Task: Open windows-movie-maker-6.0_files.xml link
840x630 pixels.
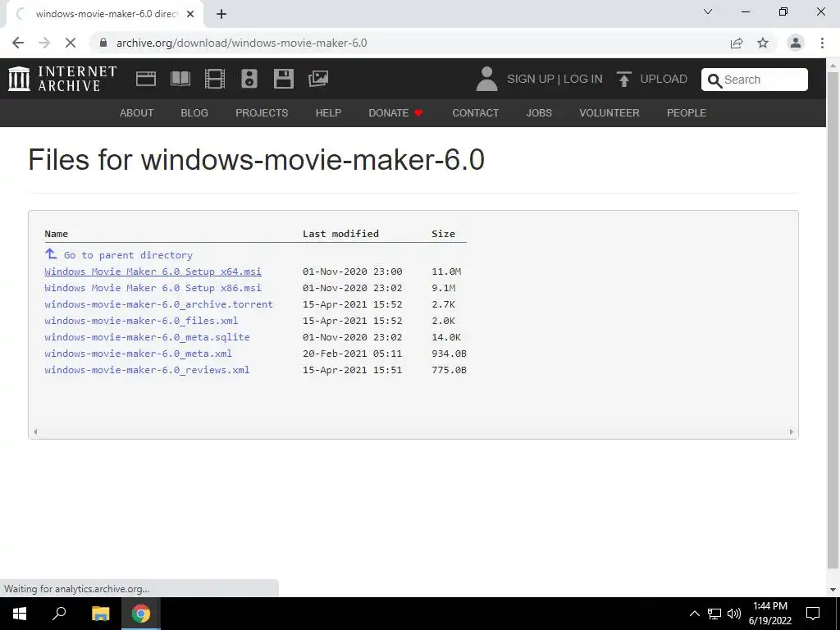Action: pyautogui.click(x=141, y=321)
